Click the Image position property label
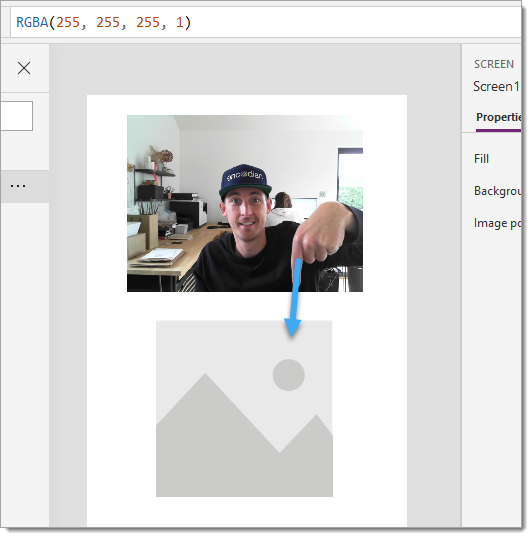This screenshot has width=532, height=538. click(497, 223)
